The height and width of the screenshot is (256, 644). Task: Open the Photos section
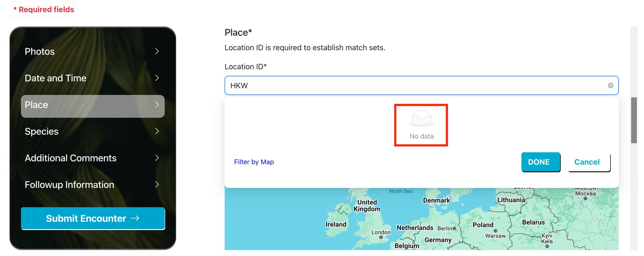pyautogui.click(x=93, y=51)
